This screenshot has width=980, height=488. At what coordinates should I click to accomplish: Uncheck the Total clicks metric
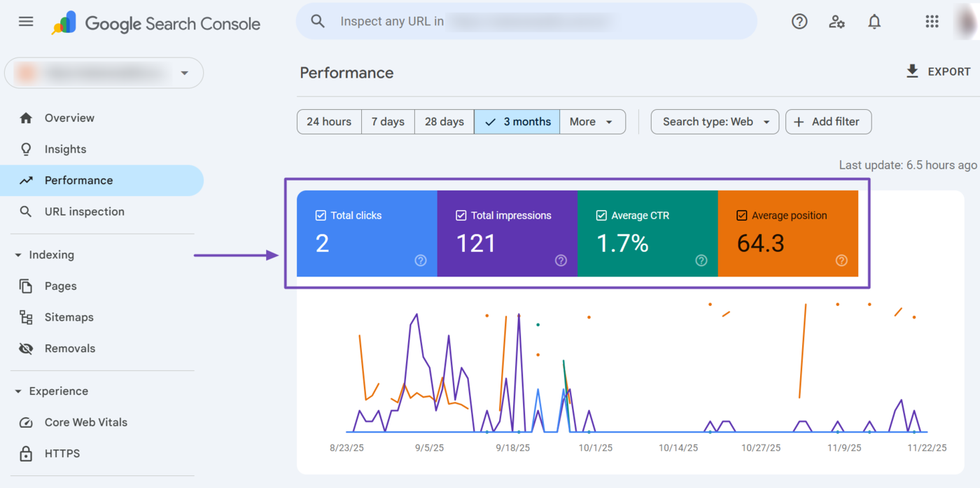pos(321,215)
